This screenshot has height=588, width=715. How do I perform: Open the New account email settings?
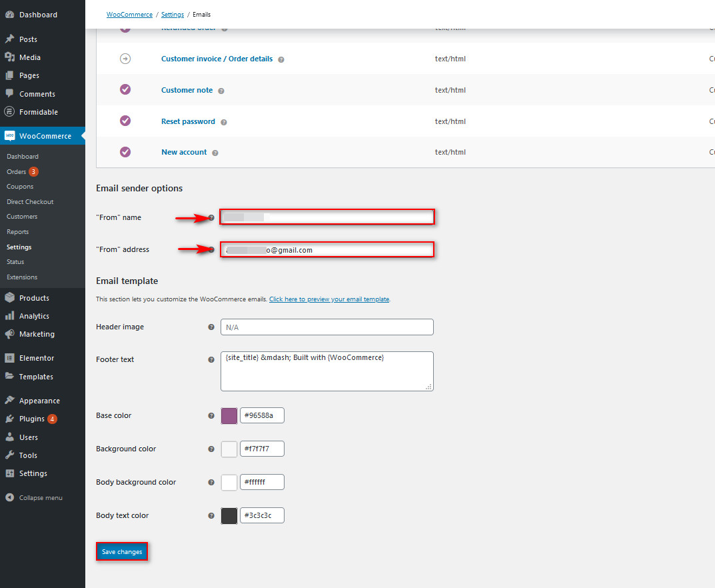184,152
